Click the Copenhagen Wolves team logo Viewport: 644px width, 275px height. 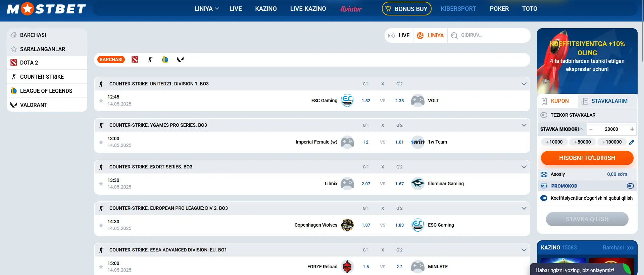347,225
